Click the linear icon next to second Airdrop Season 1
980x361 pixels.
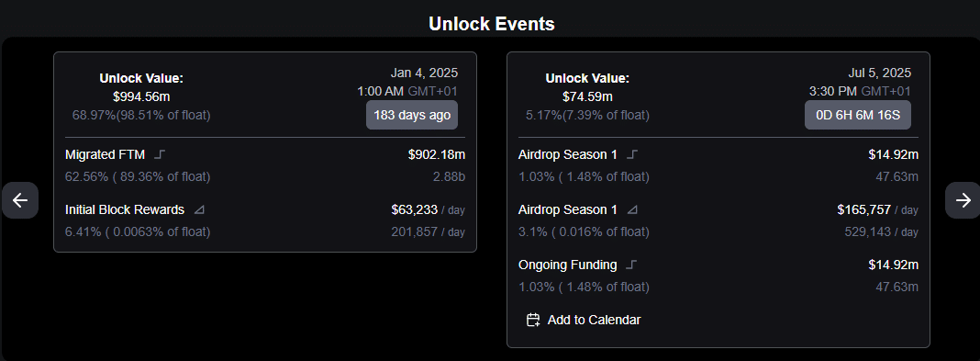(632, 209)
